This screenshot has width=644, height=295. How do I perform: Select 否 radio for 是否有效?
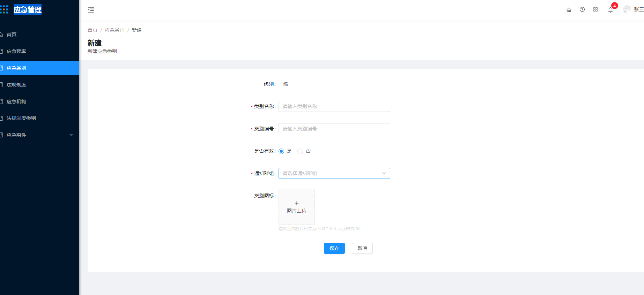pos(300,151)
